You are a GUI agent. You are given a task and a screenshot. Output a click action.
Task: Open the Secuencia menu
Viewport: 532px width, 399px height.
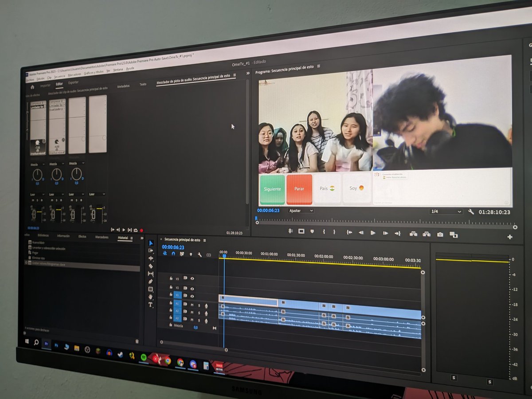tap(59, 76)
